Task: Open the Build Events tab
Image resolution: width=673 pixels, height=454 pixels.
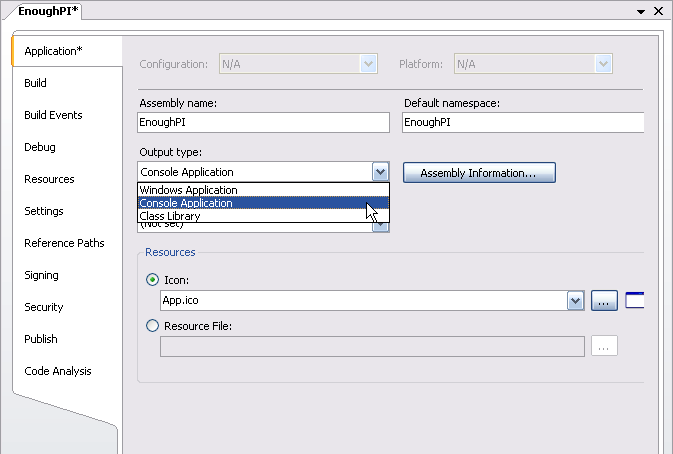Action: point(53,115)
